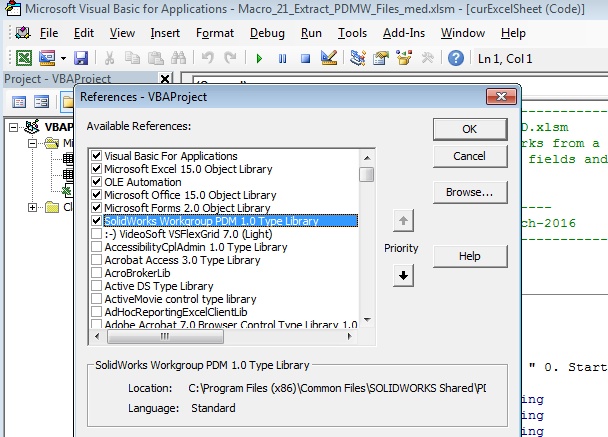Image resolution: width=608 pixels, height=437 pixels.
Task: Open Visual Basic Help question mark icon
Action: 456,59
